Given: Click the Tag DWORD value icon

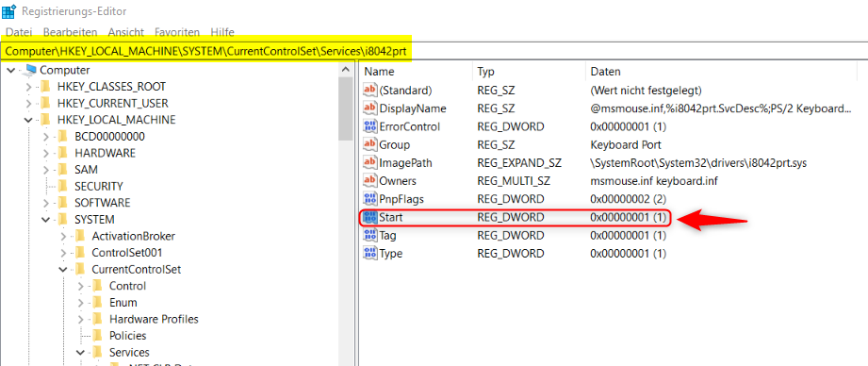Looking at the screenshot, I should 369,235.
